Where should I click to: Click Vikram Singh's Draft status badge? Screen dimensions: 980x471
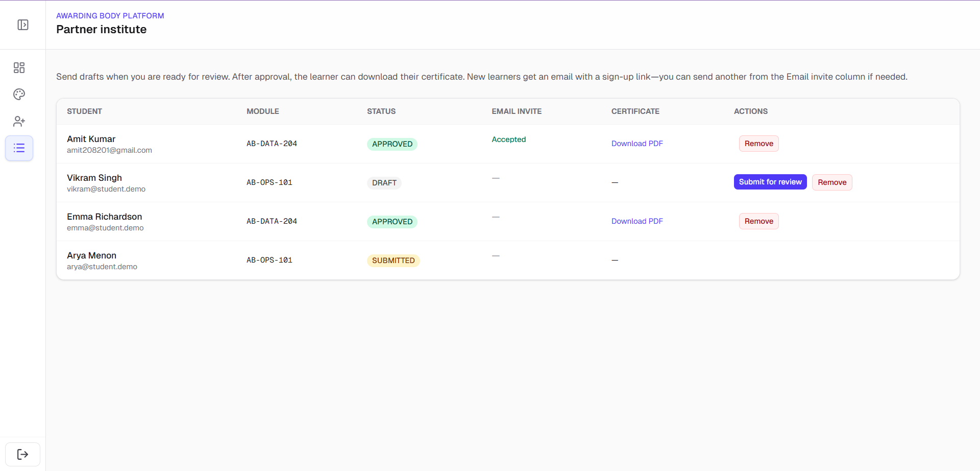point(384,183)
